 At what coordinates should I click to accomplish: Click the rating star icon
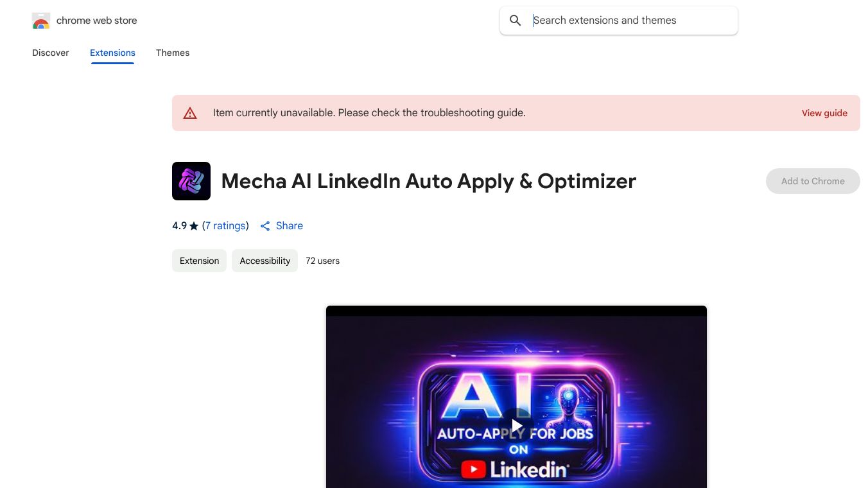pos(194,226)
